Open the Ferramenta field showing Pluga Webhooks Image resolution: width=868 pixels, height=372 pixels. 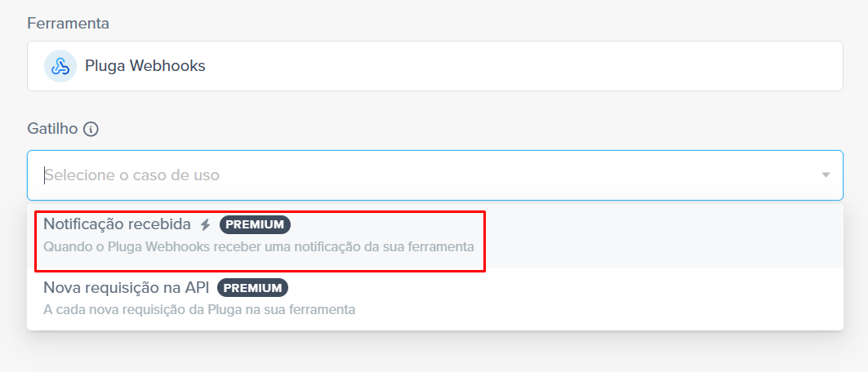pyautogui.click(x=435, y=66)
